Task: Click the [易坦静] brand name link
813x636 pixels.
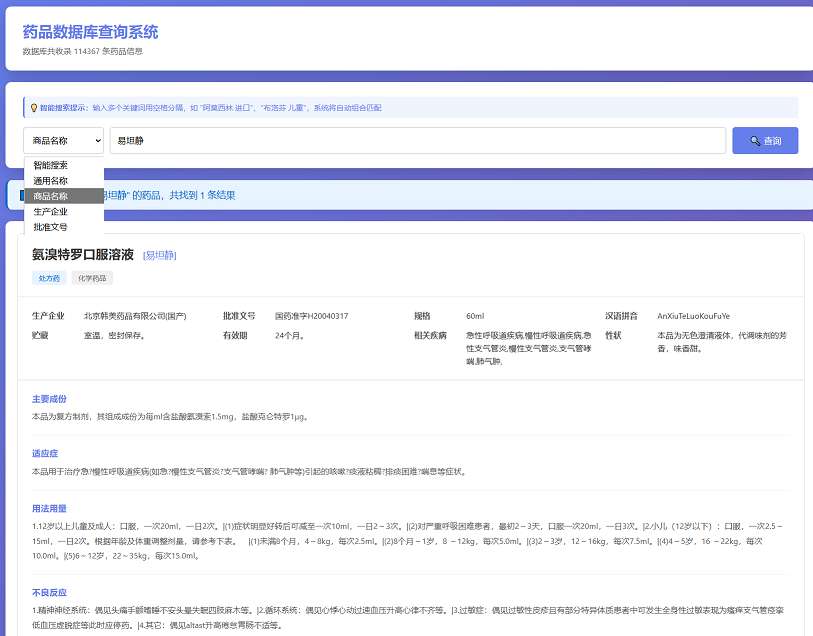Action: click(162, 256)
